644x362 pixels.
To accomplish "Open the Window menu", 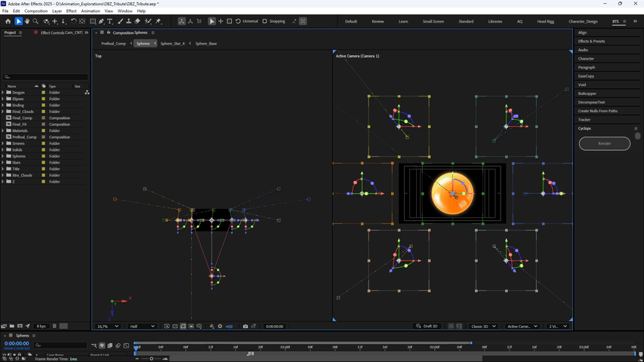I will click(x=125, y=11).
